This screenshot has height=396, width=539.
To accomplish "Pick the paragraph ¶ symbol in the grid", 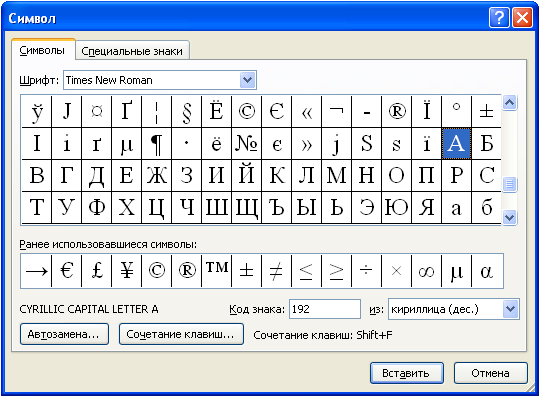I will [156, 143].
